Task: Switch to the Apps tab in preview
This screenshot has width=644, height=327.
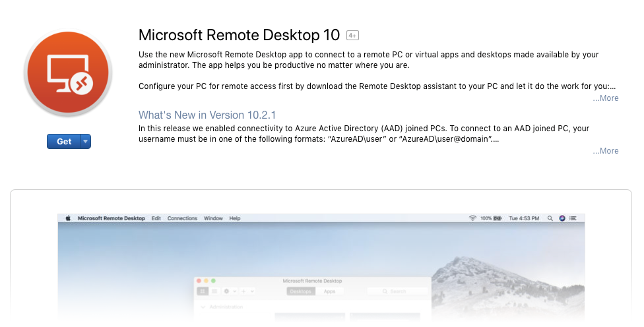Action: [x=329, y=291]
